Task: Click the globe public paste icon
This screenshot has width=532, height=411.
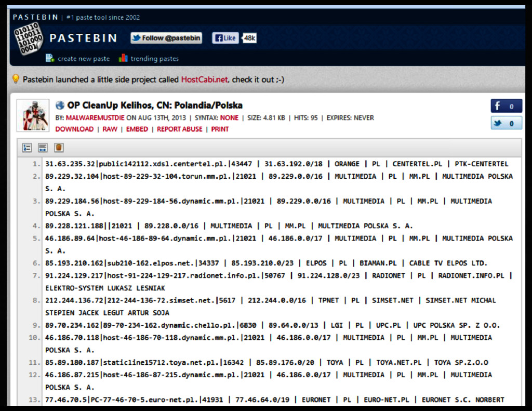Action: [x=60, y=105]
